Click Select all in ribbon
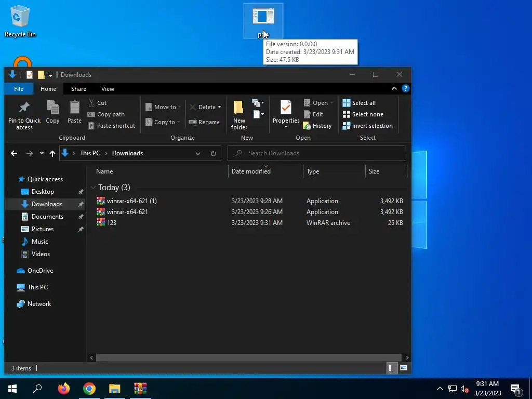 click(x=359, y=103)
